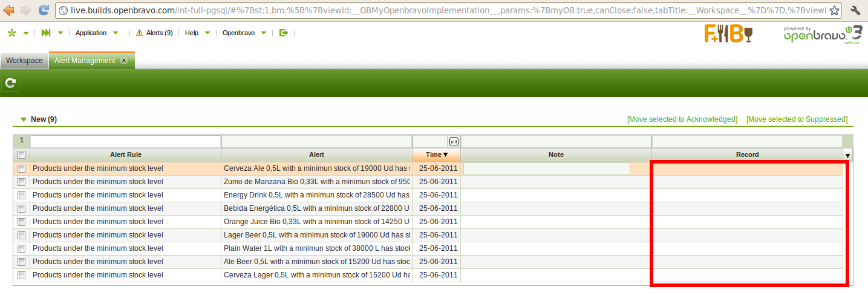Screen dimensions: 868x295
Task: Sort by the Alert Rule column header
Action: coord(126,154)
